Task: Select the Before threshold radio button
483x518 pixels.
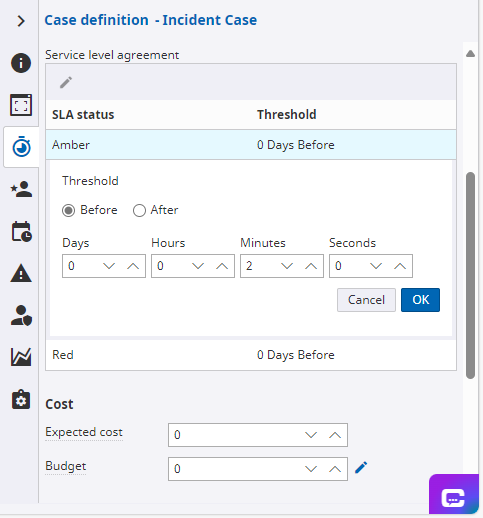Action: [68, 210]
